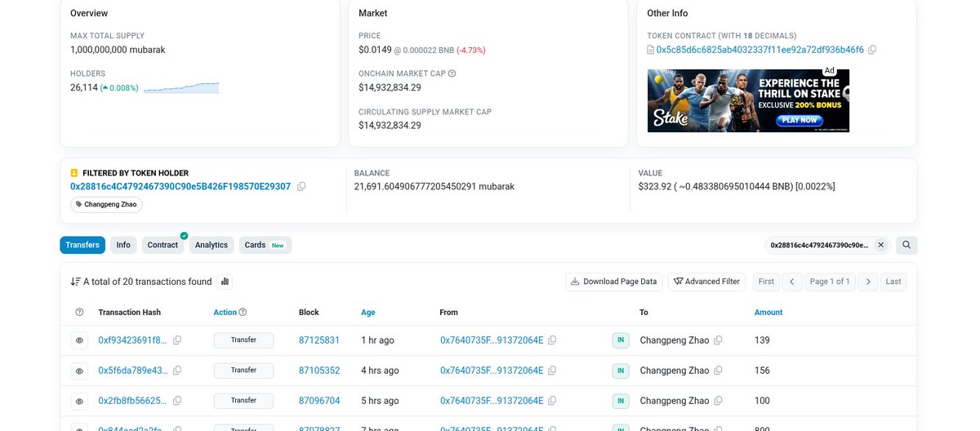
Task: Select balance text 21,691.604906777205450291 mubarak
Action: pos(434,187)
